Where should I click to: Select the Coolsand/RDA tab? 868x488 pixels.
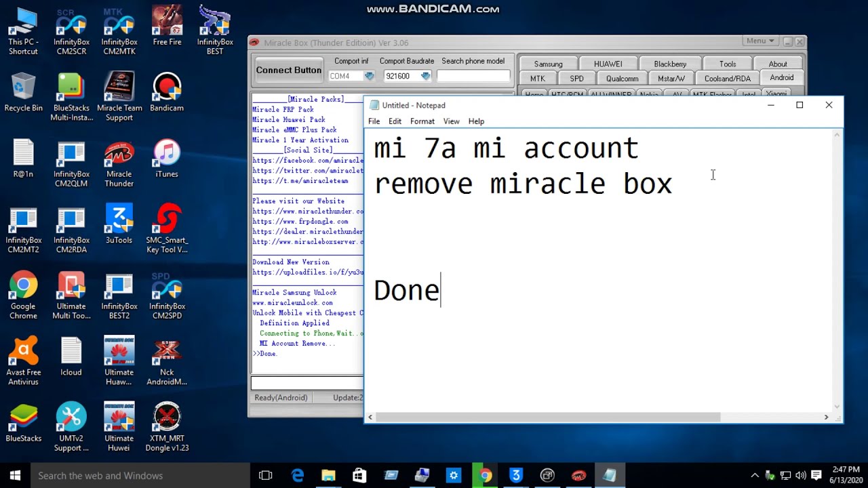click(728, 79)
